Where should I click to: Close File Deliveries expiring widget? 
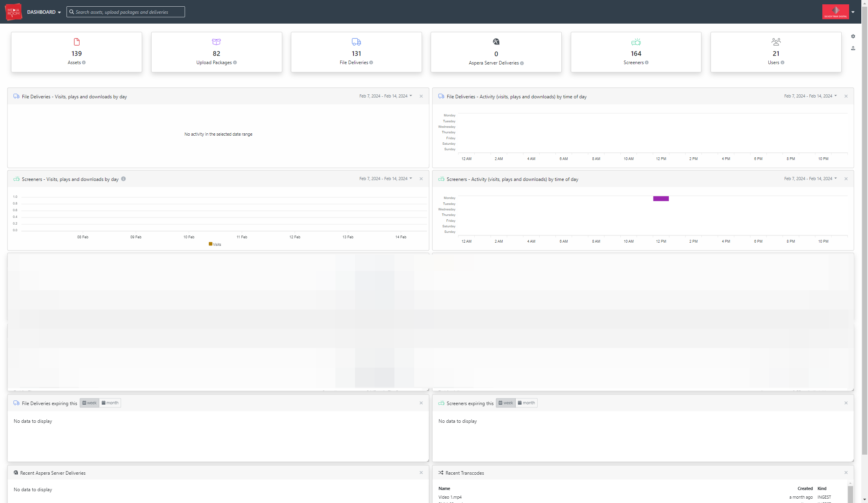(421, 403)
